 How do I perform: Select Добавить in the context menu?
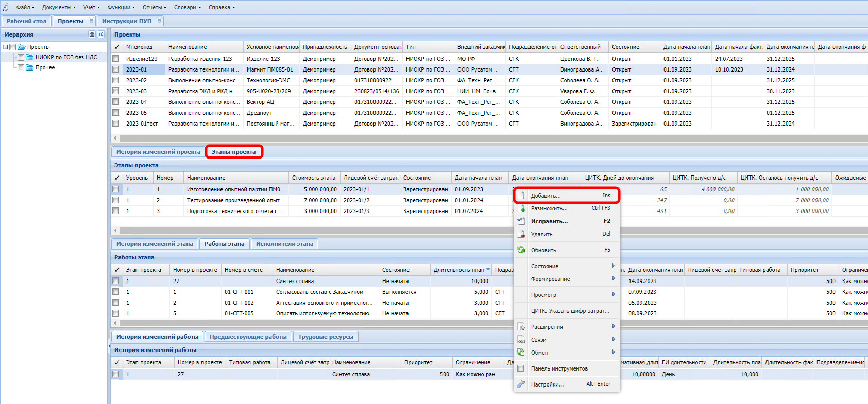(x=546, y=196)
